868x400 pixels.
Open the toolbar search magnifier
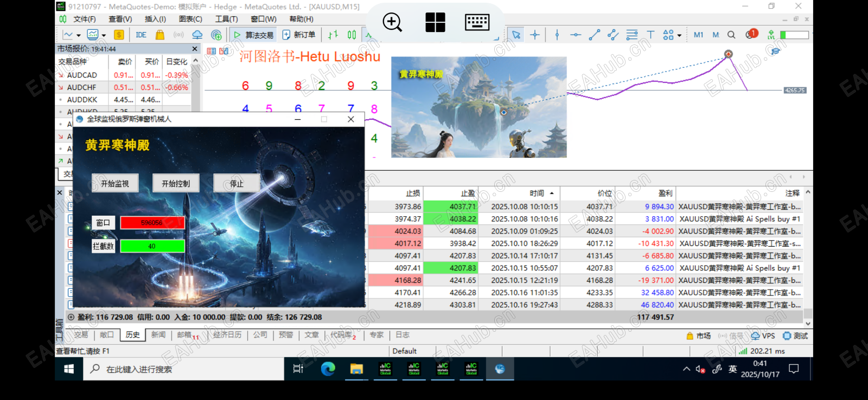731,35
